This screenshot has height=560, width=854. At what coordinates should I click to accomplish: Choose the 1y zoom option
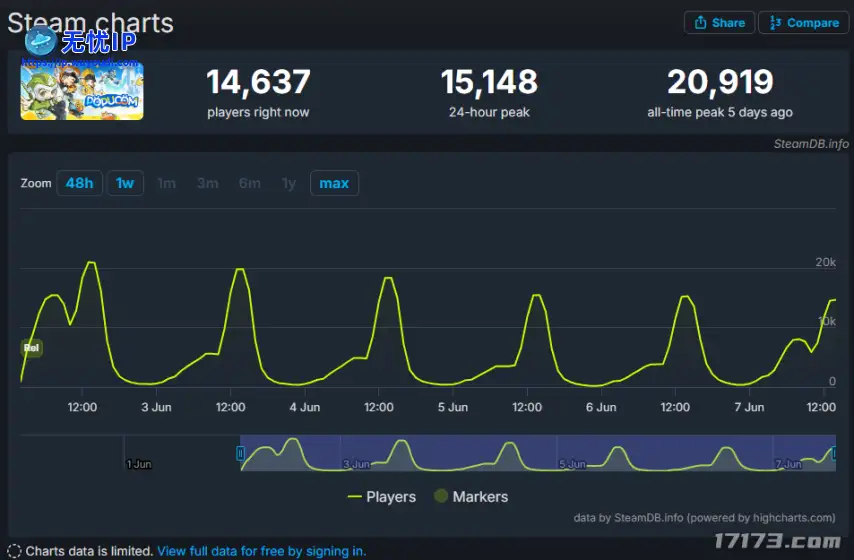point(289,183)
